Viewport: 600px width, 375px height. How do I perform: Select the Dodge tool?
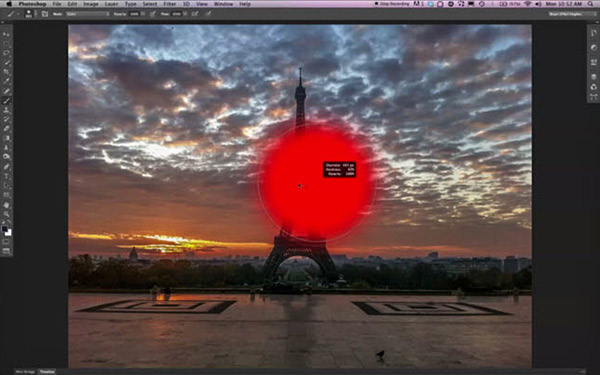pyautogui.click(x=7, y=157)
